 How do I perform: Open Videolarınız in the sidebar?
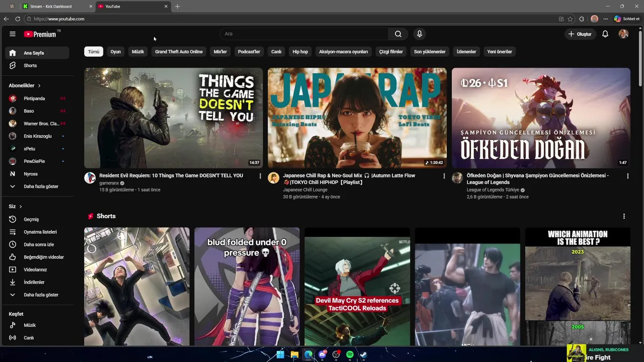pyautogui.click(x=38, y=269)
